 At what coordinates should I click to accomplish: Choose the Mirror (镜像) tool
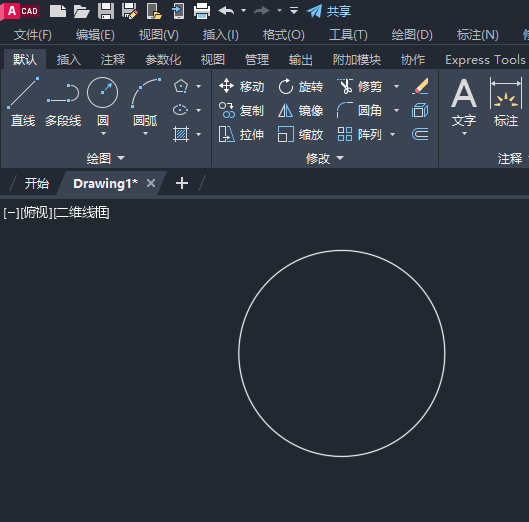301,110
